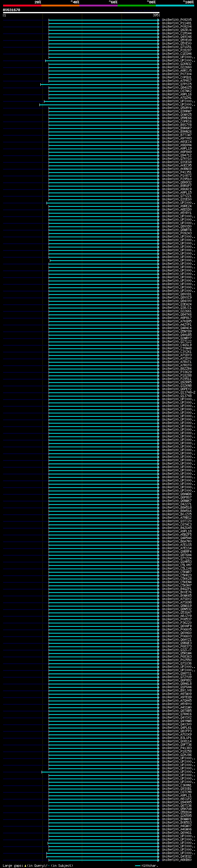
Task: Click the query end position label 395
Action: [155, 15]
